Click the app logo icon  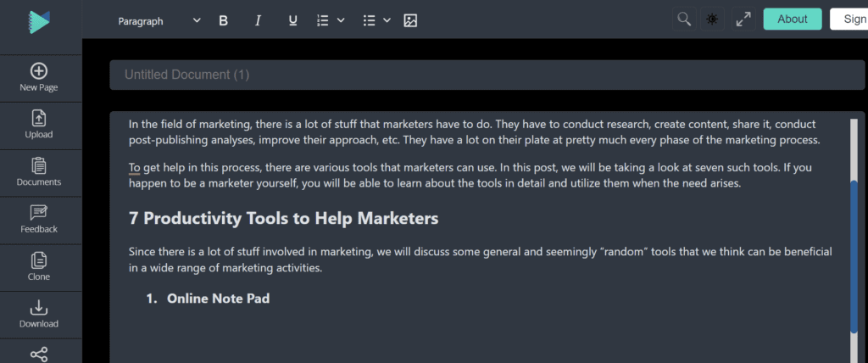pos(39,22)
